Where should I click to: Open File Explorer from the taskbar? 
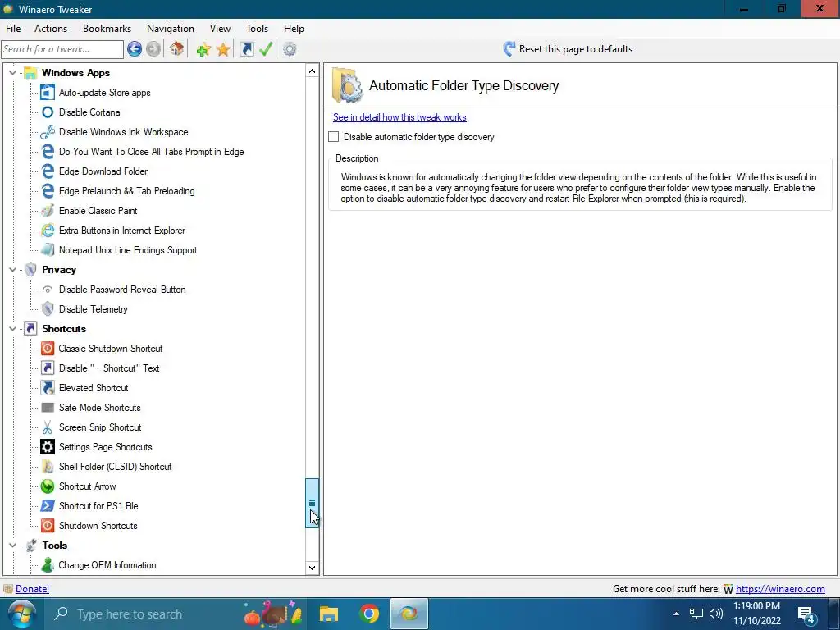[328, 614]
